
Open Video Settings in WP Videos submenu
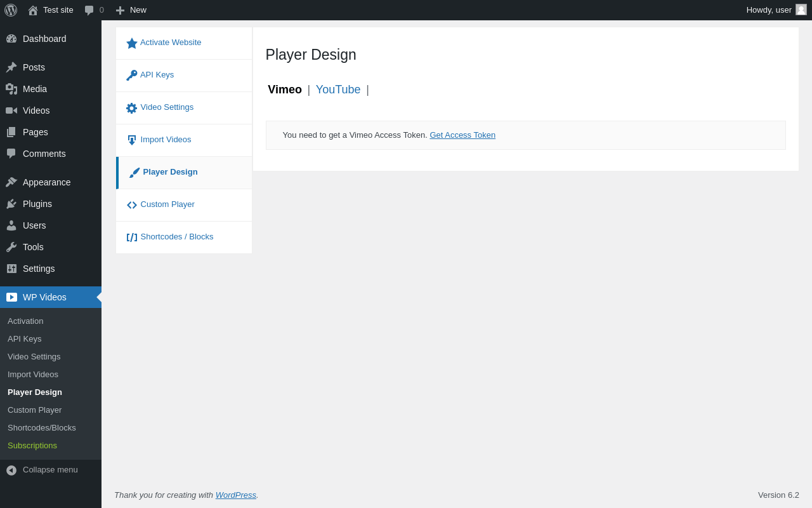[x=34, y=356]
